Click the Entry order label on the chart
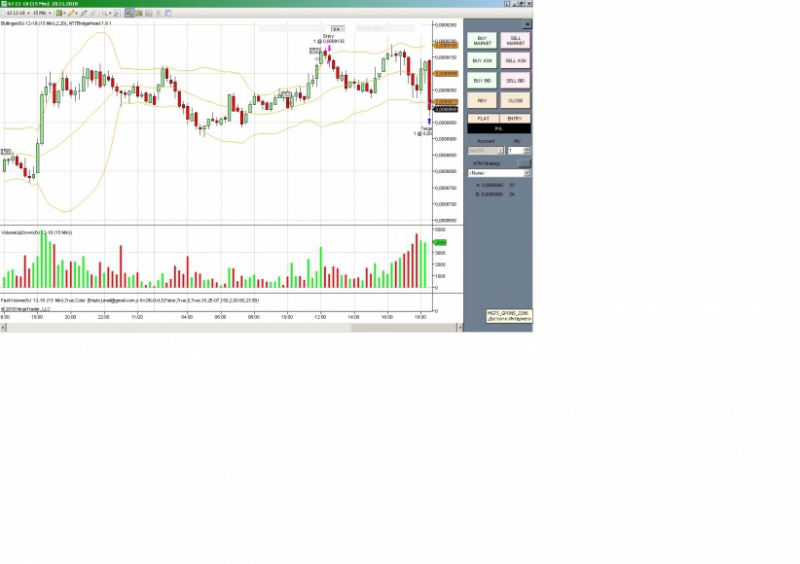 [329, 39]
